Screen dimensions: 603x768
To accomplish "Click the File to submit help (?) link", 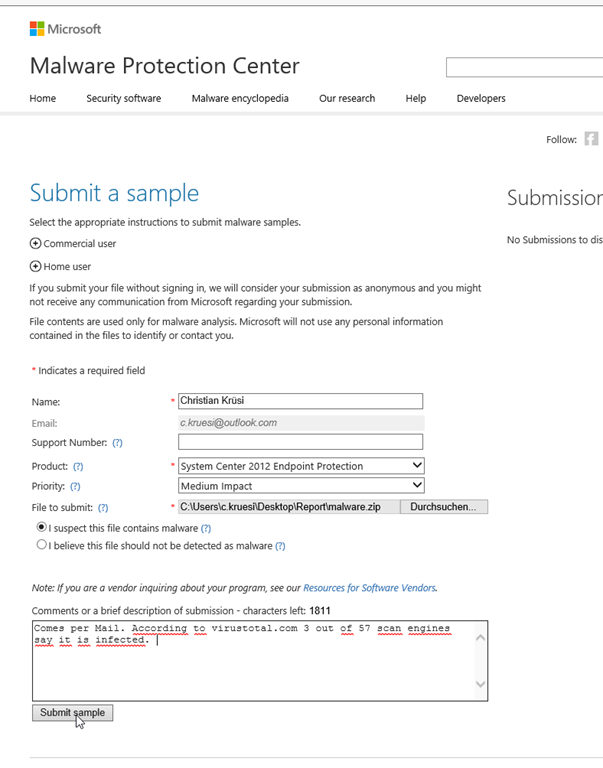I will 103,508.
